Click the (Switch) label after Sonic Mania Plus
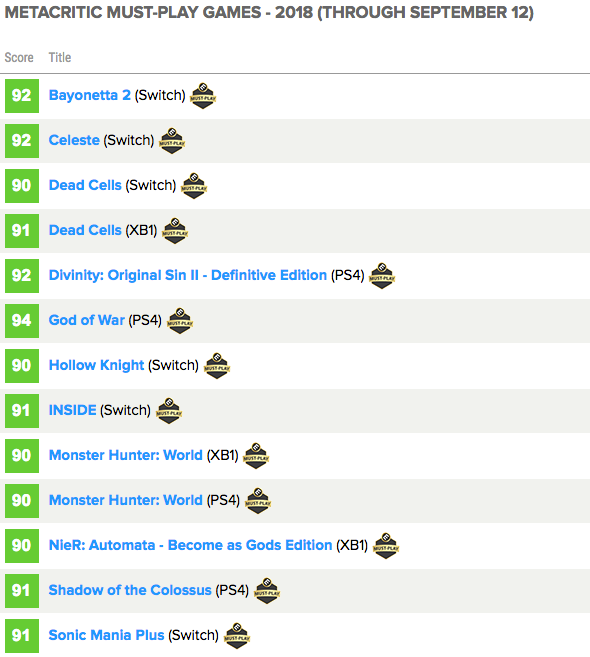Screen dimensions: 590x657 pos(194,636)
